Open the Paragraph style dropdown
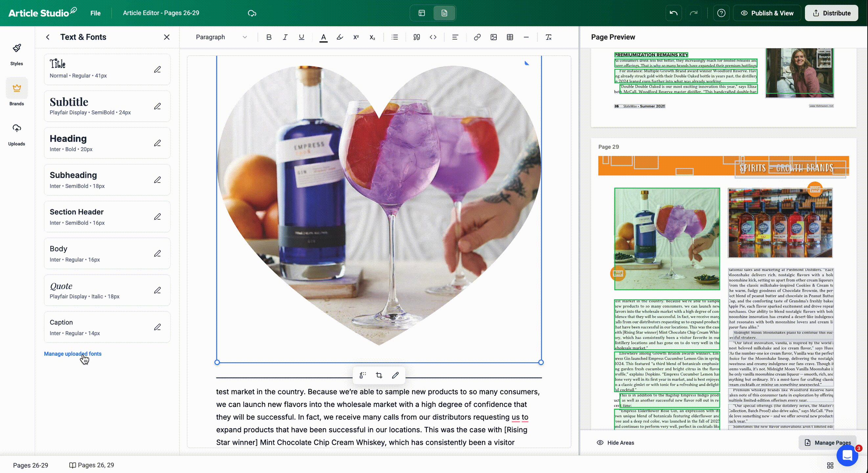 [221, 37]
